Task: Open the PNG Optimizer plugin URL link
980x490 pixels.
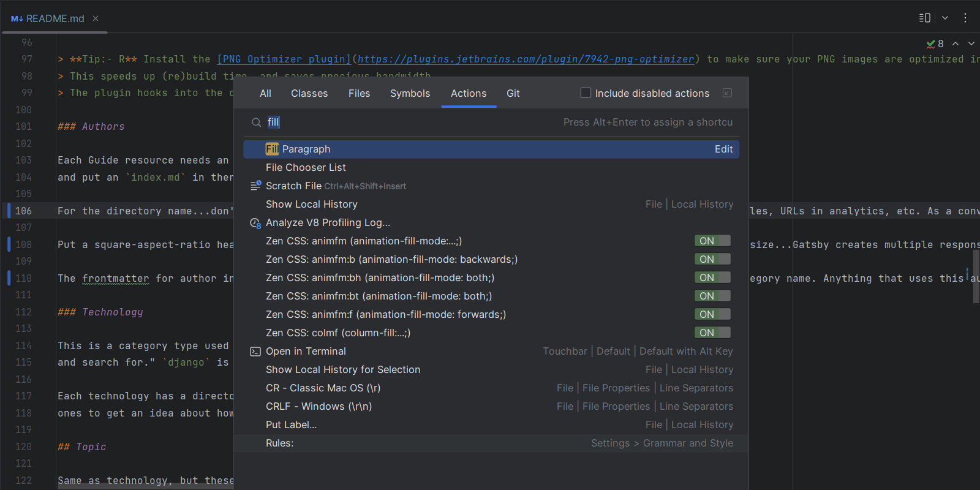Action: [x=526, y=59]
